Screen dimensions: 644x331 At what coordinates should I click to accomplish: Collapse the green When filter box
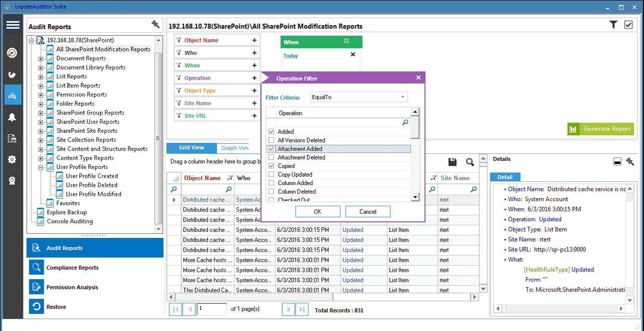346,41
